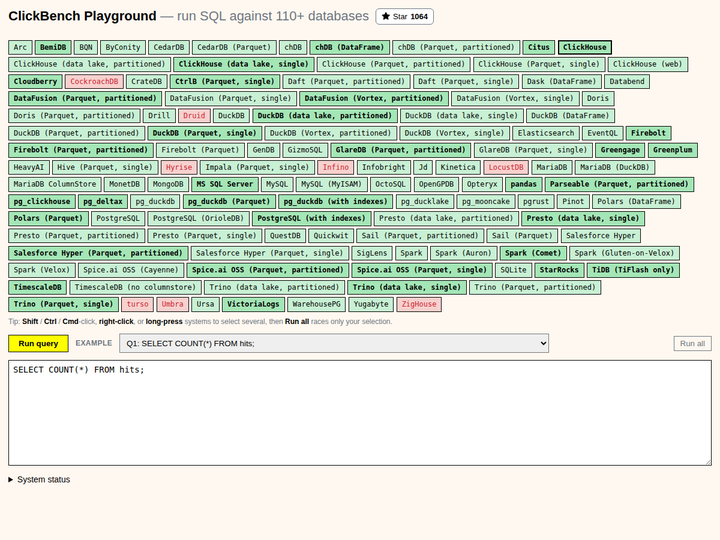The width and height of the screenshot is (720, 540).
Task: Select the Databend system chip
Action: coord(627,81)
